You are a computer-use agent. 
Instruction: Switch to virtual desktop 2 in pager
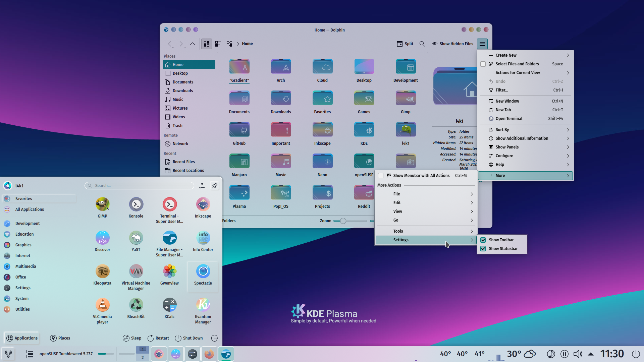tap(143, 358)
